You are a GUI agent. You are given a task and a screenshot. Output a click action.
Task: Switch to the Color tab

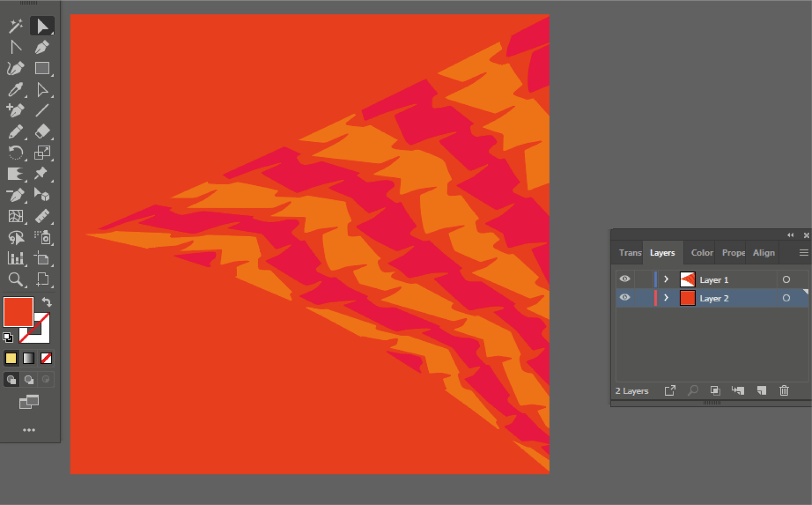(702, 252)
